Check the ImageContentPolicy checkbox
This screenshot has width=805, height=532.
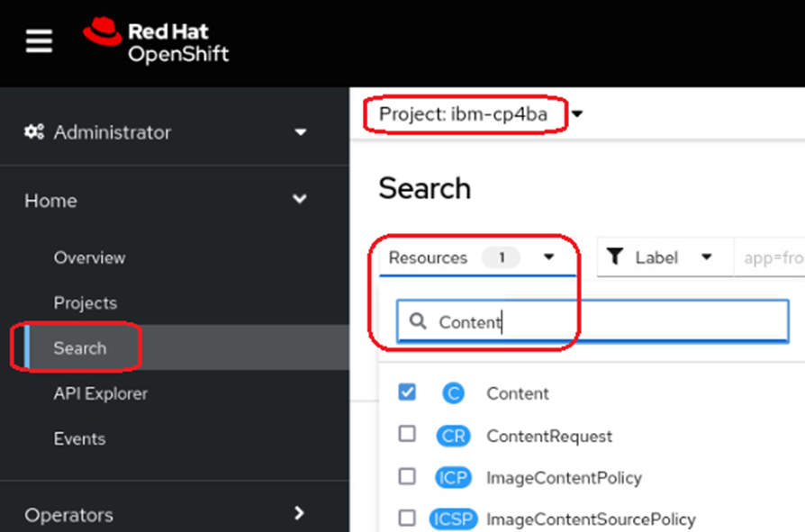(x=407, y=476)
